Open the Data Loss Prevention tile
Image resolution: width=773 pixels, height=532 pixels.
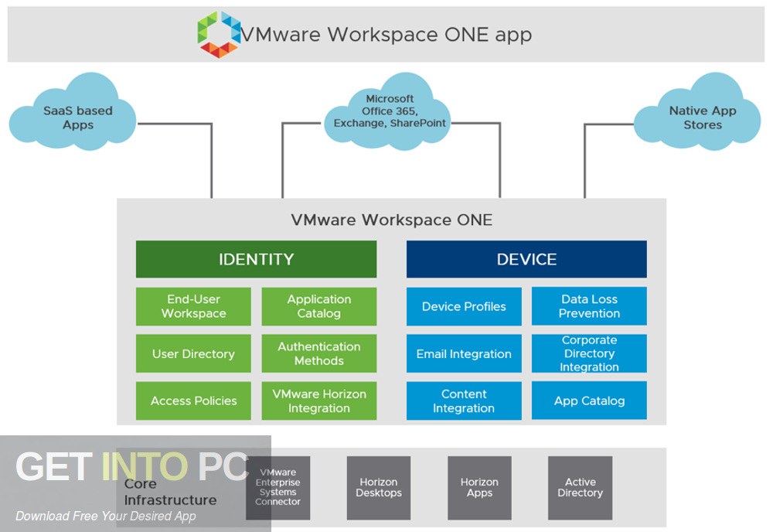click(x=589, y=306)
